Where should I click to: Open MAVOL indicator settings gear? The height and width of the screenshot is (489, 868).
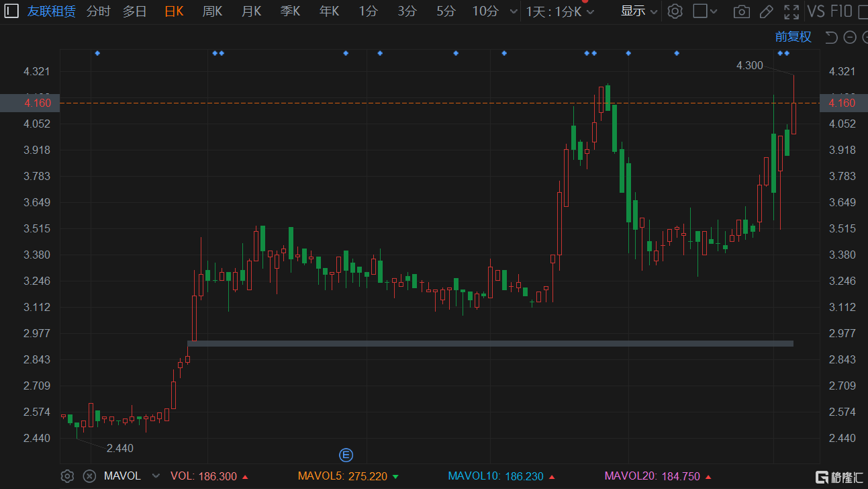67,476
